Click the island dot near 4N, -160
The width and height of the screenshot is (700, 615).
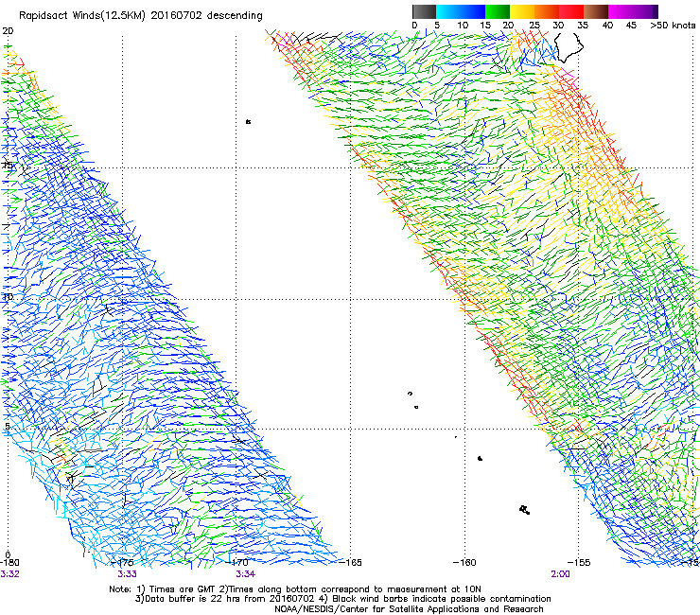coord(480,458)
